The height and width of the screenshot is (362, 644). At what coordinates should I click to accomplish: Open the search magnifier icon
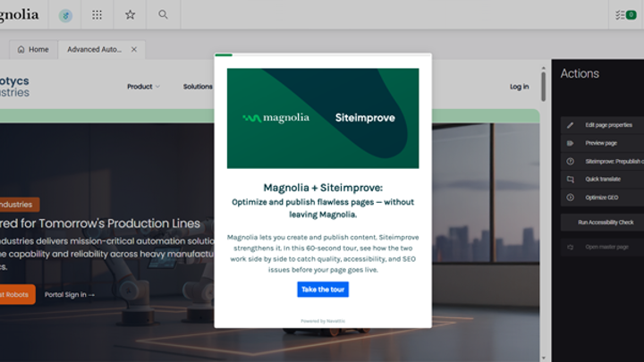[x=163, y=15]
